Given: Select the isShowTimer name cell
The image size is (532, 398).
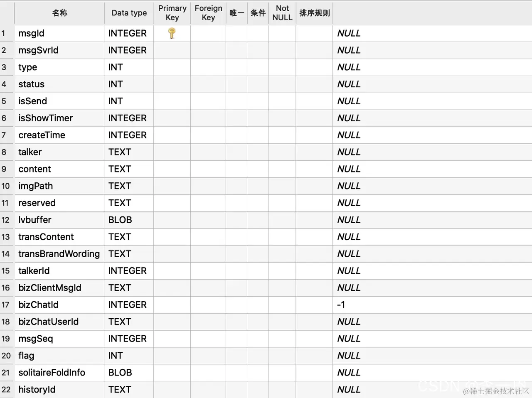Looking at the screenshot, I should pos(59,118).
